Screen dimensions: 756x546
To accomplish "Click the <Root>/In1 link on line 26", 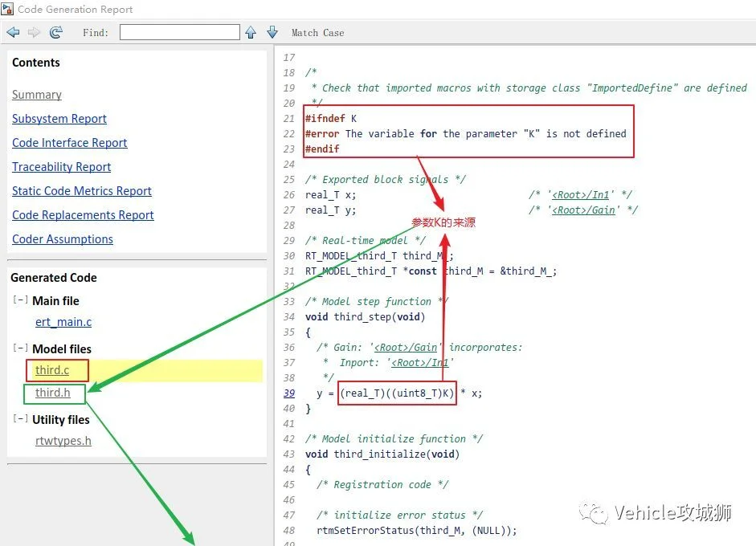I will [x=581, y=194].
